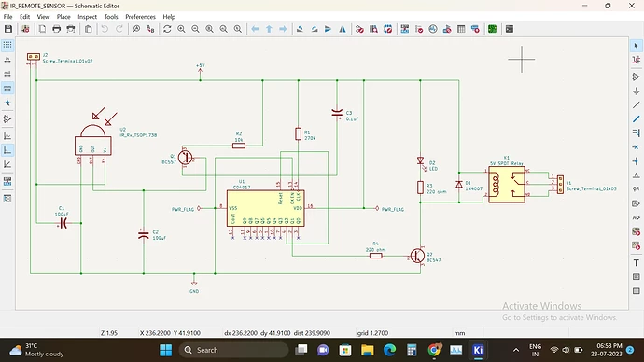644x362 pixels.
Task: Click the Paste clipboard icon
Action: tap(88, 29)
